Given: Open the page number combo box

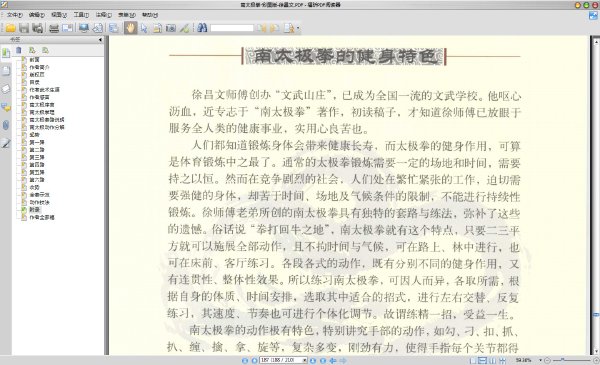Looking at the screenshot, I should click(283, 360).
